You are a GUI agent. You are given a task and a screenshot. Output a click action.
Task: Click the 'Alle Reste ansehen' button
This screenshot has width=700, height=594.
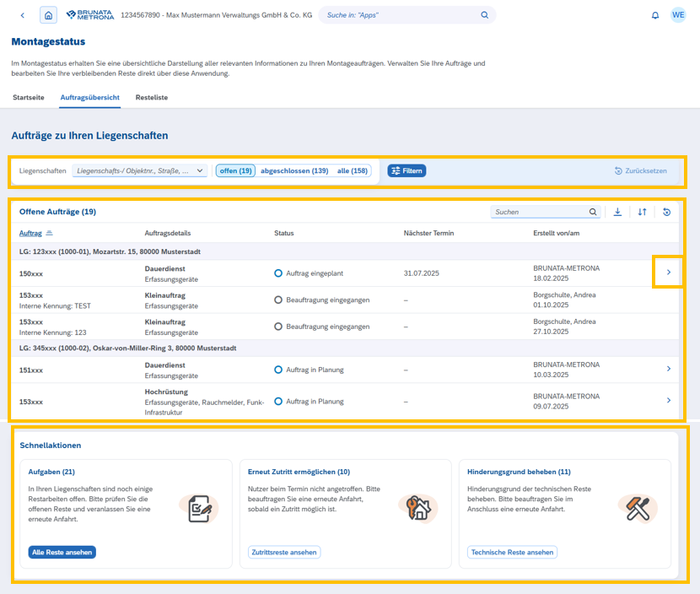(x=62, y=553)
